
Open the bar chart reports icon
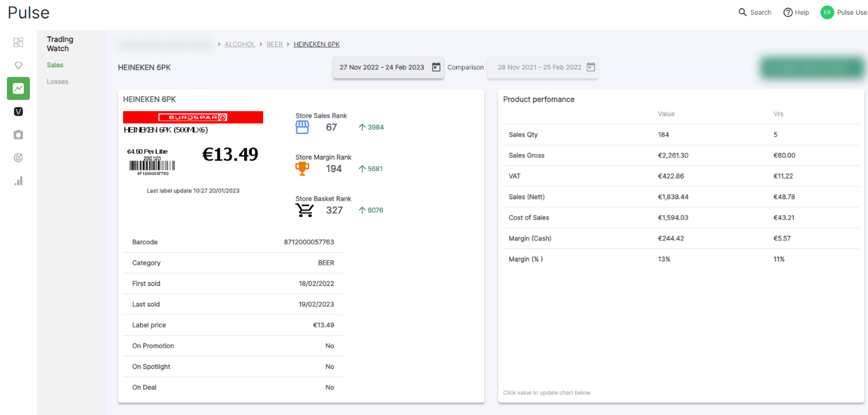(x=18, y=181)
